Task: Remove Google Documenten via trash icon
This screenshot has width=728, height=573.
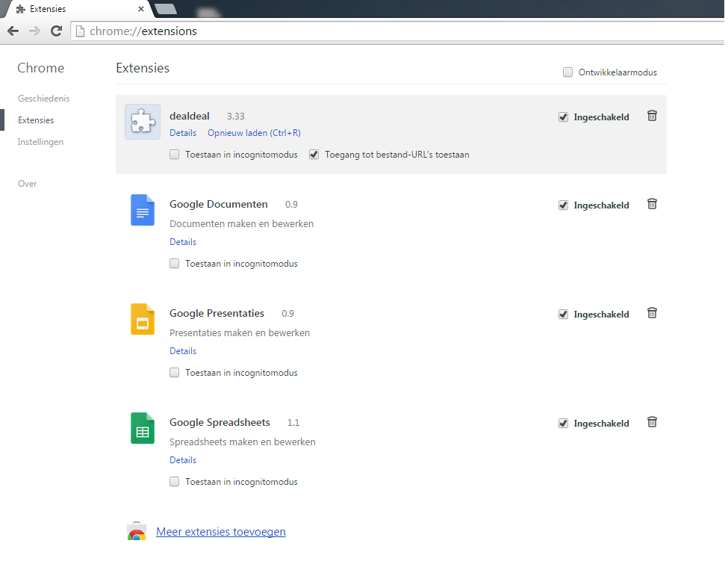Action: (652, 204)
